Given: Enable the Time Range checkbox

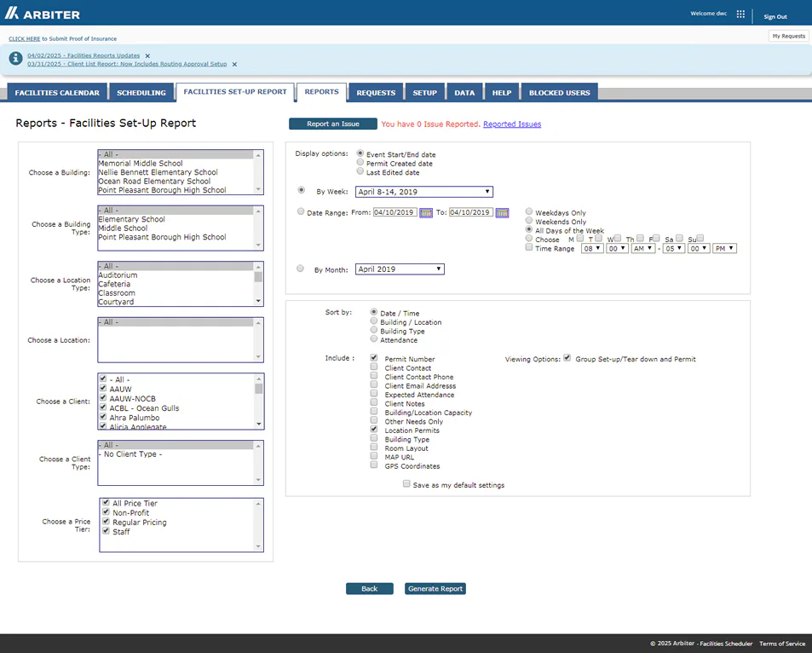Looking at the screenshot, I should click(529, 247).
